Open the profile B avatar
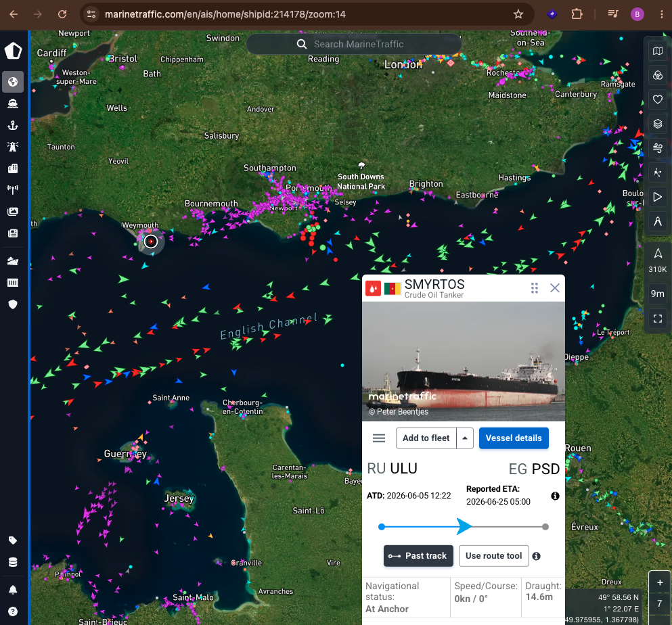Viewport: 672px width, 625px height. [x=637, y=14]
